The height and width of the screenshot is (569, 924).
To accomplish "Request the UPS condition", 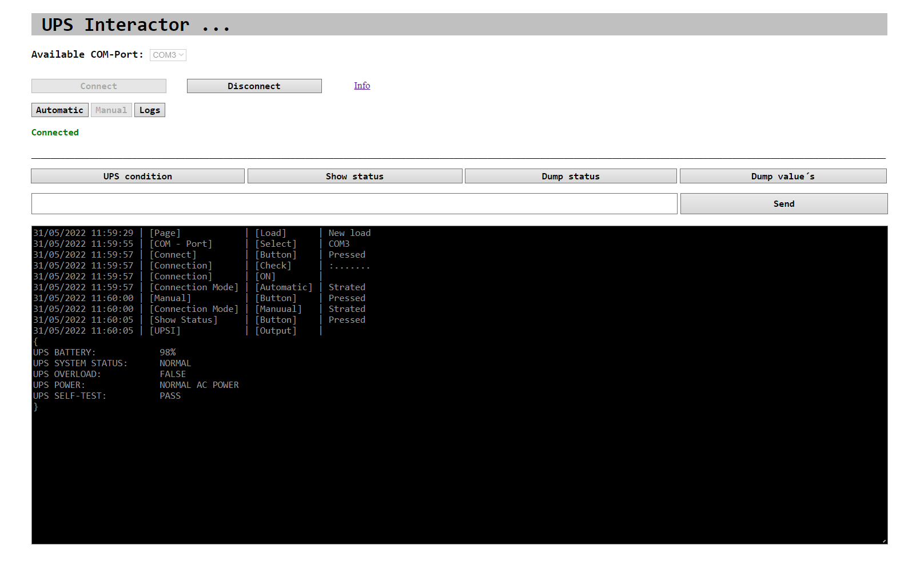I will pyautogui.click(x=138, y=176).
